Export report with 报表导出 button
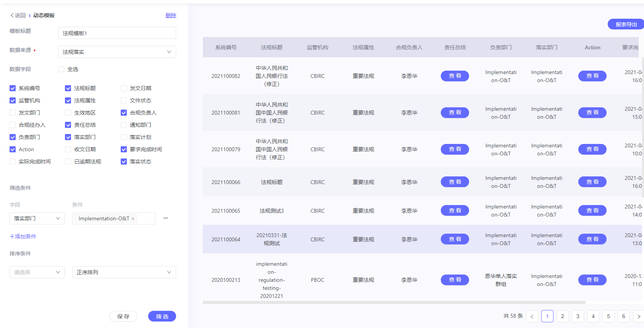Viewport: 644px width, 328px height. tap(626, 24)
